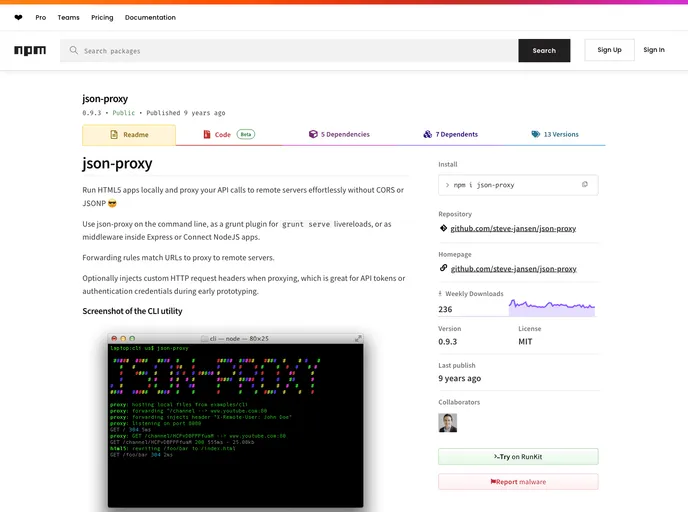This screenshot has height=512, width=688.
Task: Open the 7 Dependents tab
Action: pos(451,134)
